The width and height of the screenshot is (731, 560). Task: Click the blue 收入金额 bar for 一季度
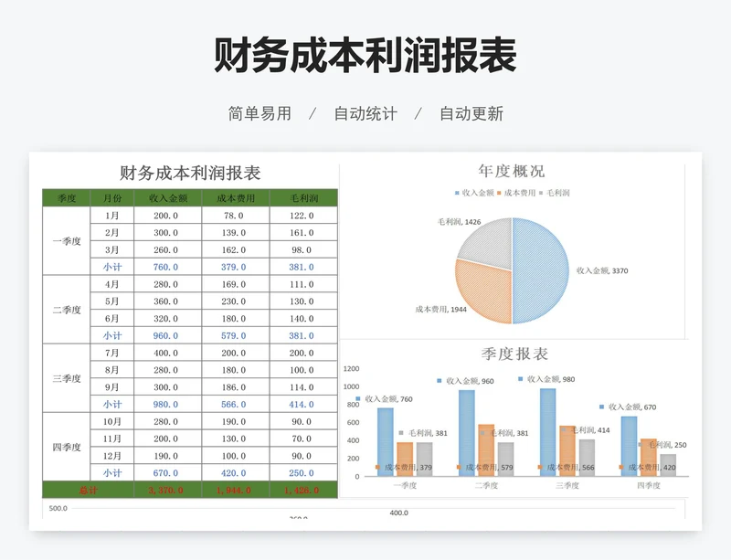click(x=385, y=442)
